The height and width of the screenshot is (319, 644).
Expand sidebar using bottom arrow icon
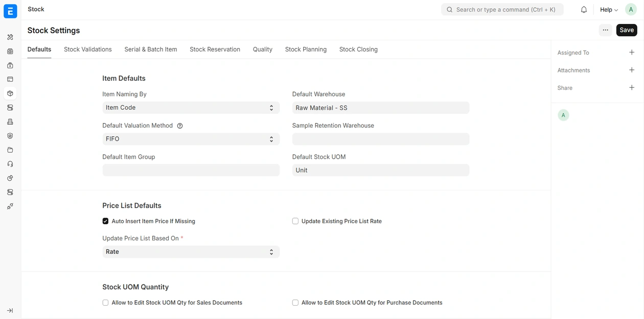coord(10,310)
